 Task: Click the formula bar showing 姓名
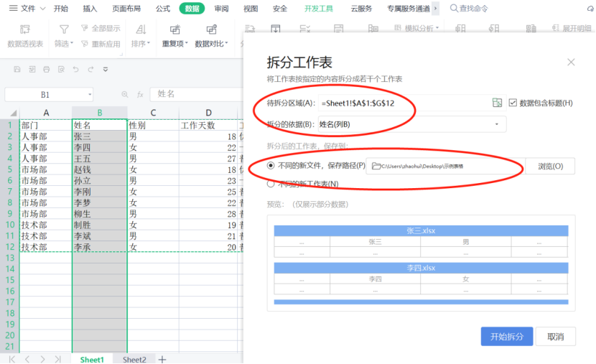197,94
